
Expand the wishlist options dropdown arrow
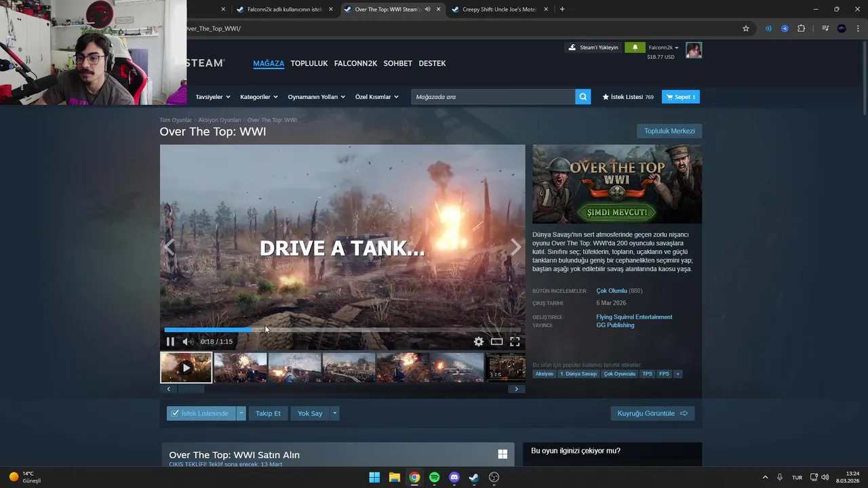pos(241,413)
